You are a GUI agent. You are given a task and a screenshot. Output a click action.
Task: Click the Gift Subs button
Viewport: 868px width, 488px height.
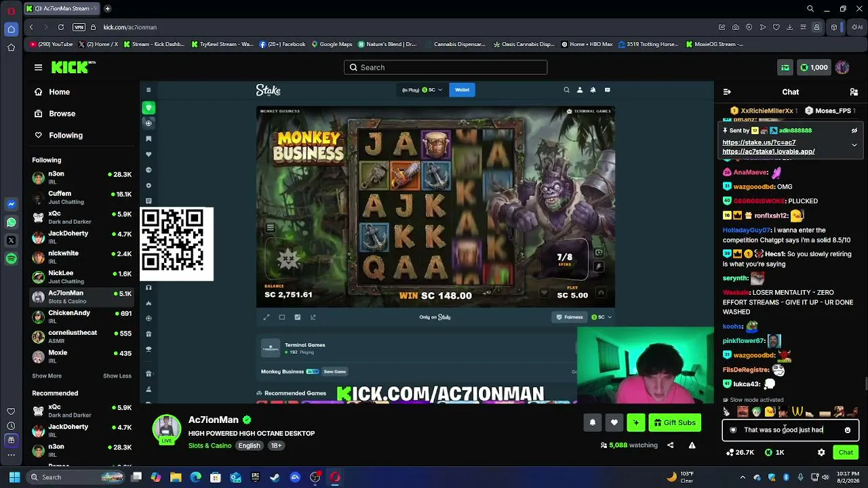tap(675, 422)
